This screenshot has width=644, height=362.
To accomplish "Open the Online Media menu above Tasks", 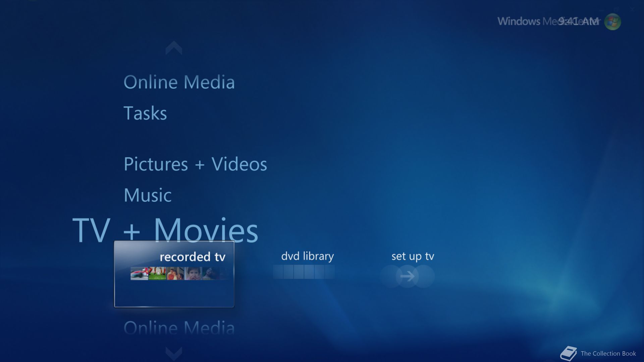I will click(x=179, y=82).
